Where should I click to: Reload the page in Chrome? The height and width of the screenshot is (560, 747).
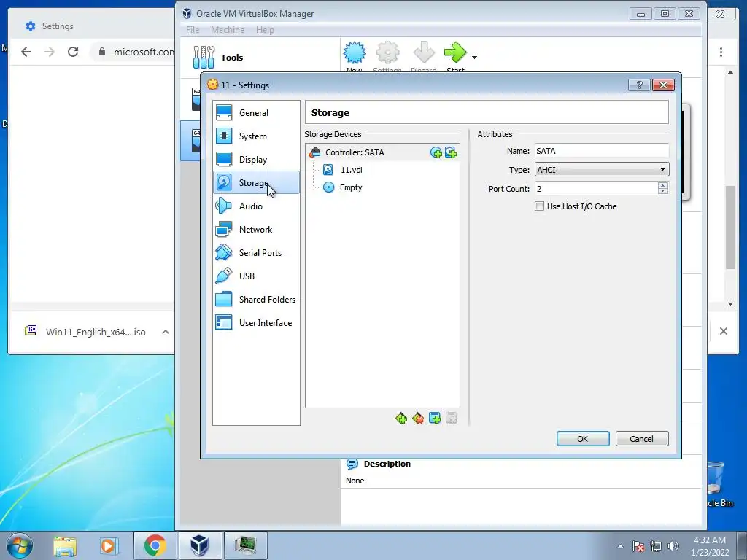[73, 52]
